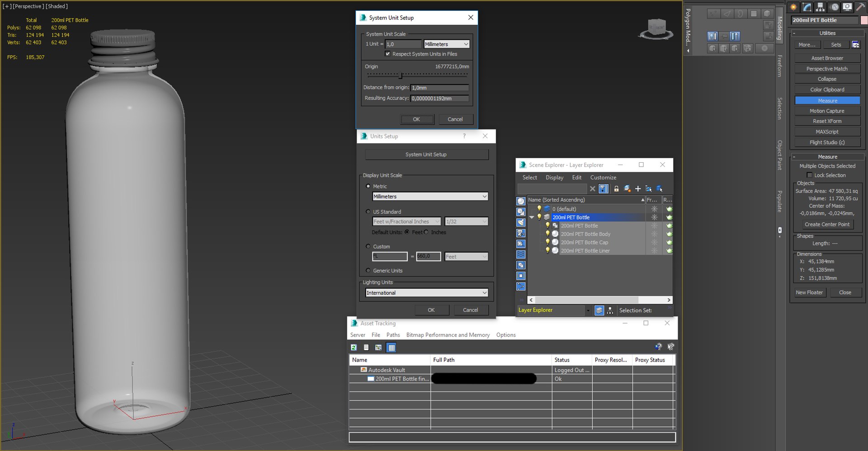The width and height of the screenshot is (868, 451).
Task: Toggle Display Cameras filter in Scene Explorer
Action: pyautogui.click(x=521, y=233)
